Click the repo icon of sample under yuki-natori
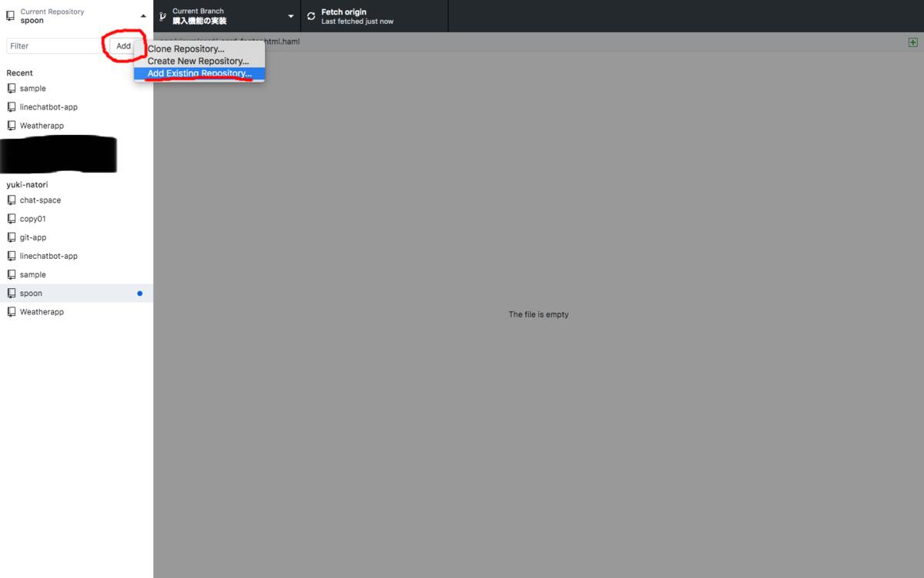The image size is (924, 578). [x=12, y=274]
